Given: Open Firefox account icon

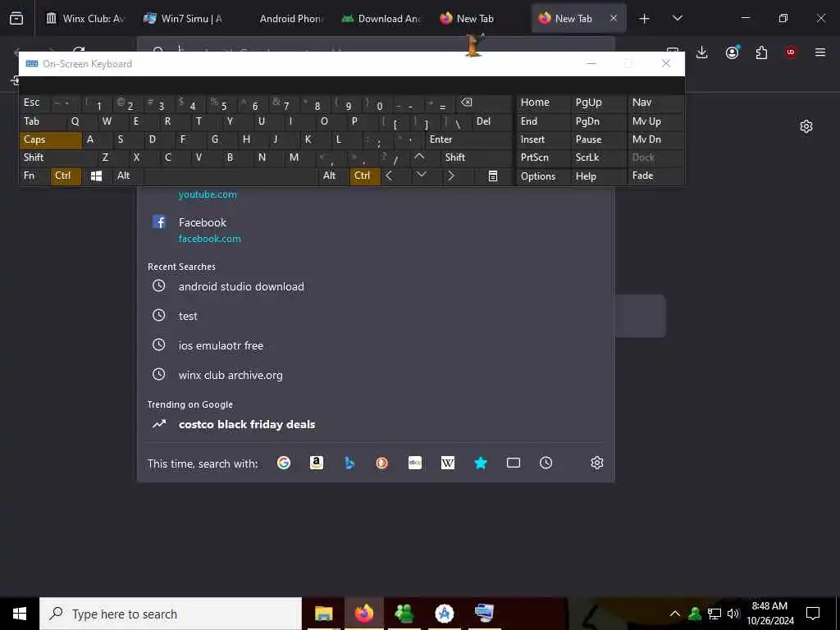Looking at the screenshot, I should 733,52.
